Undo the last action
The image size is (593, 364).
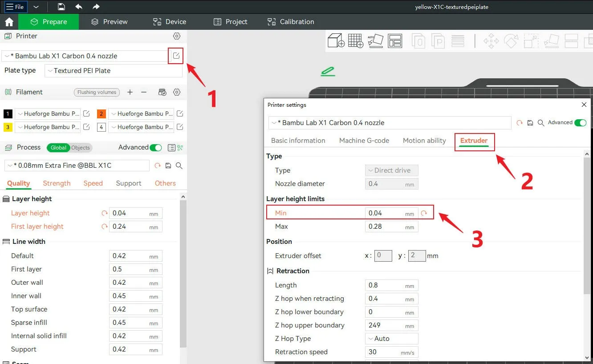[x=79, y=7]
